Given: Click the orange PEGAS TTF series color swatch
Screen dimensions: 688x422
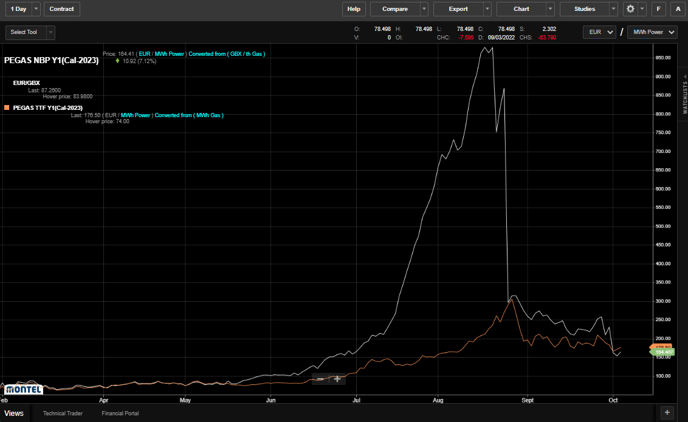Looking at the screenshot, I should (x=7, y=107).
